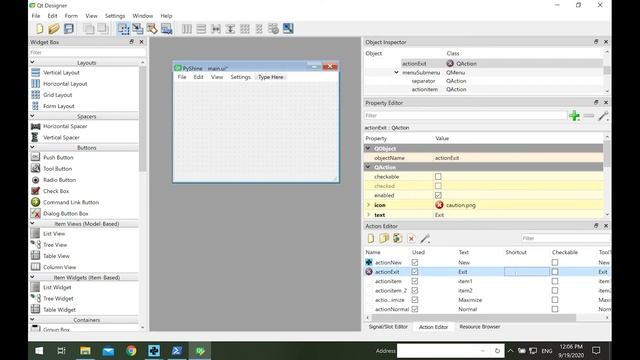Select Radio Button widget entry
Image resolution: width=640 pixels, height=360 pixels.
click(x=59, y=180)
